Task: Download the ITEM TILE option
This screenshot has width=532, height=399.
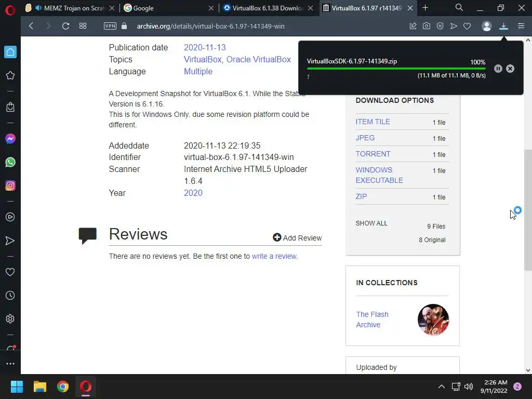Action: coord(373,122)
